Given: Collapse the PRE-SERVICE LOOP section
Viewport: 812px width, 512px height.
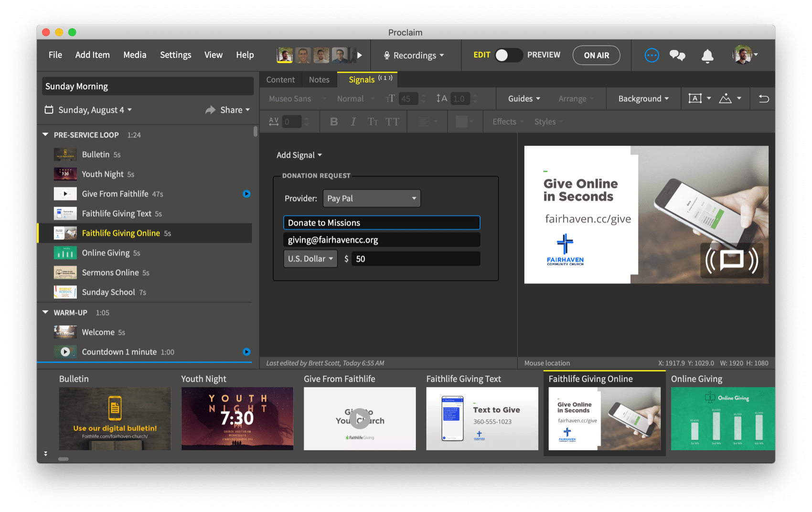Looking at the screenshot, I should [45, 135].
